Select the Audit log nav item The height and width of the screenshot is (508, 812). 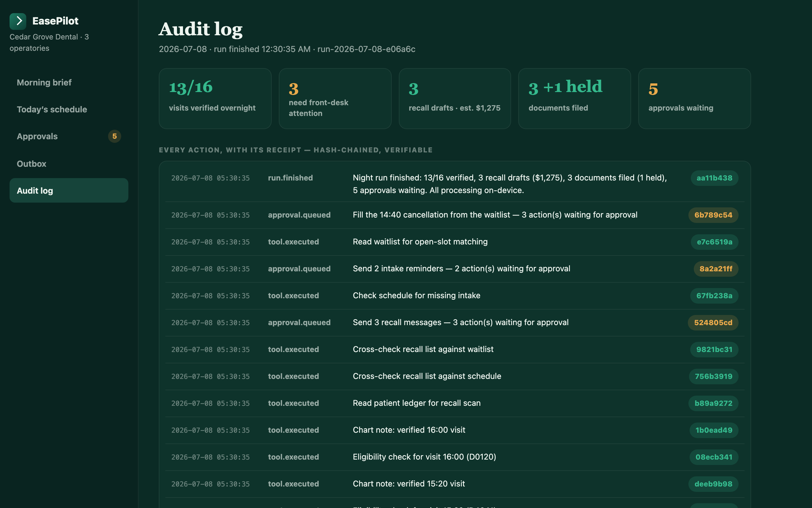tap(69, 191)
